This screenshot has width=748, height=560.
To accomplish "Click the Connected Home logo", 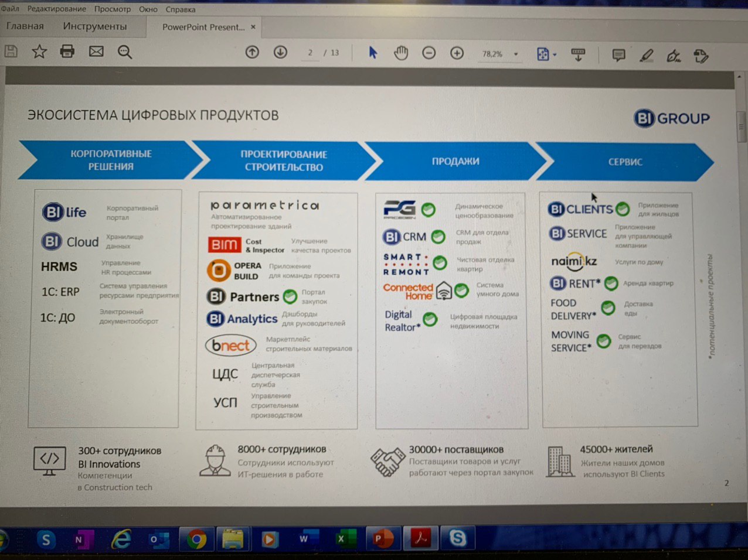I will point(417,291).
